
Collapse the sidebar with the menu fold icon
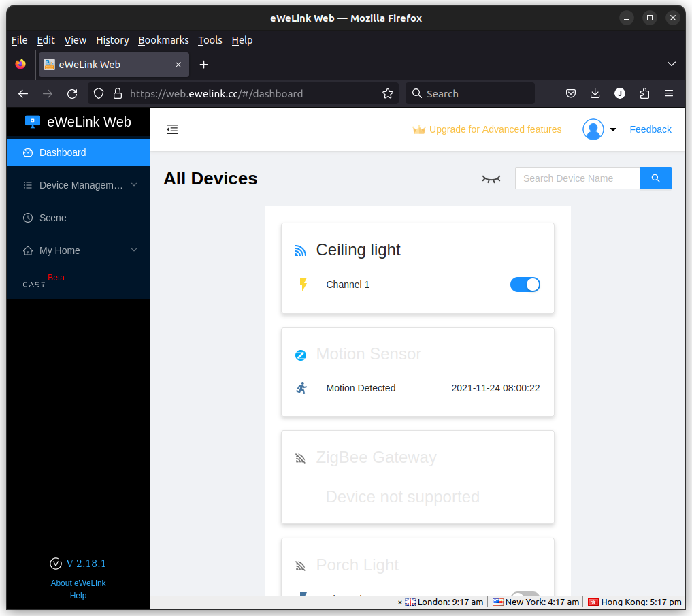click(172, 129)
